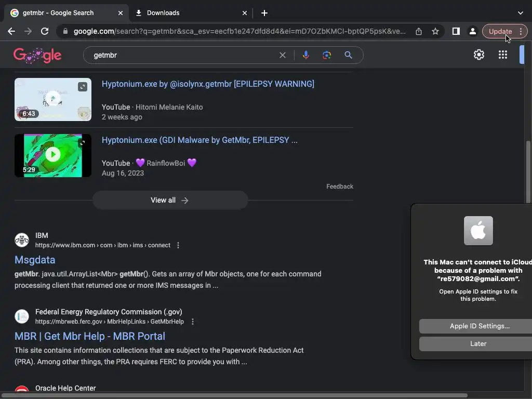Click Feedback under video results
532x399 pixels.
click(340, 187)
